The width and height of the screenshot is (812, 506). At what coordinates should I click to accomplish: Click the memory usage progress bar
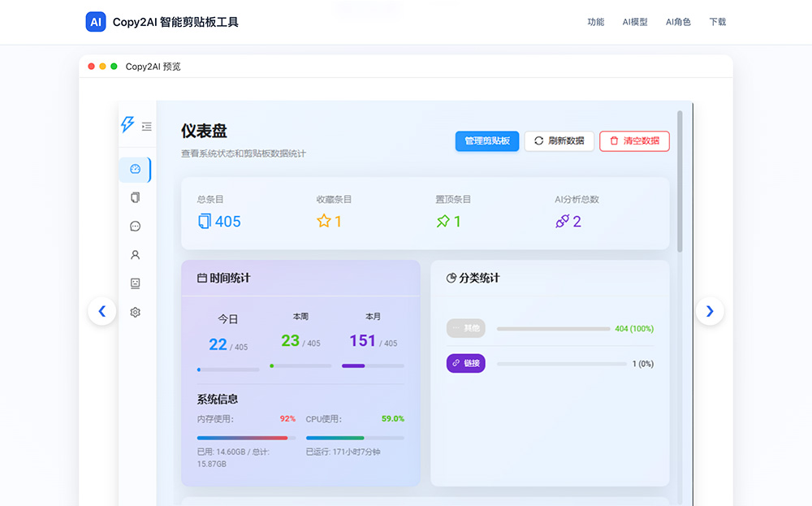[x=247, y=438]
